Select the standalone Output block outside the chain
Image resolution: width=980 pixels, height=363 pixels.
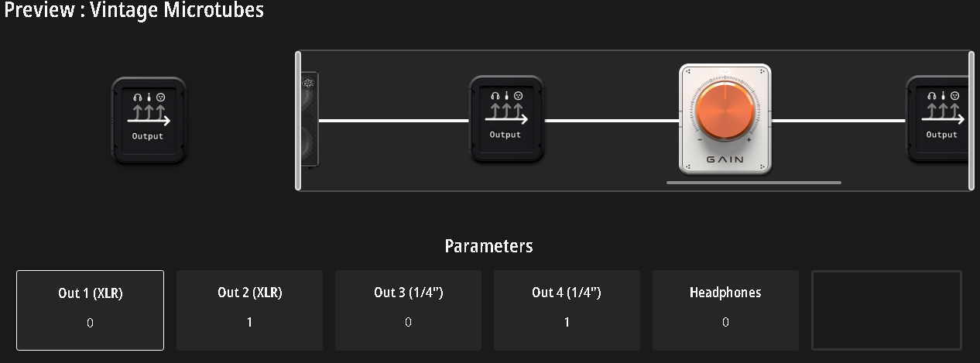[x=149, y=120]
